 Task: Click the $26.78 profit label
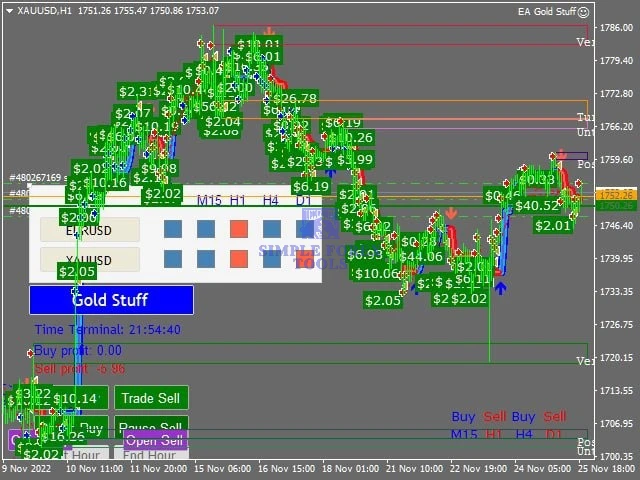click(295, 98)
